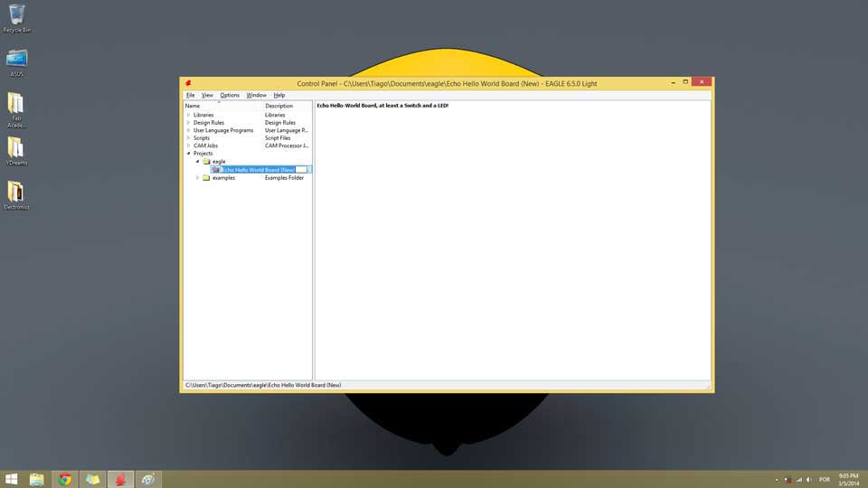Image resolution: width=868 pixels, height=488 pixels.
Task: Expand the examples folder node
Action: point(198,178)
